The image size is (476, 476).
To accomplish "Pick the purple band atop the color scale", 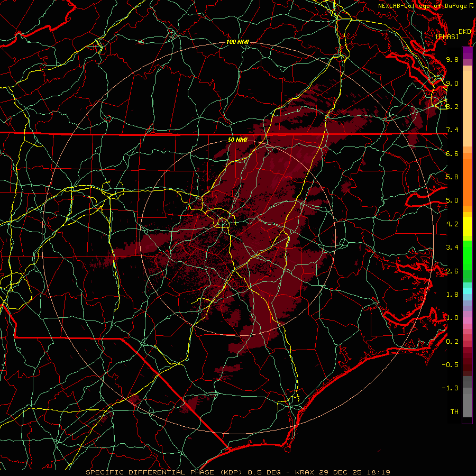I will [467, 53].
